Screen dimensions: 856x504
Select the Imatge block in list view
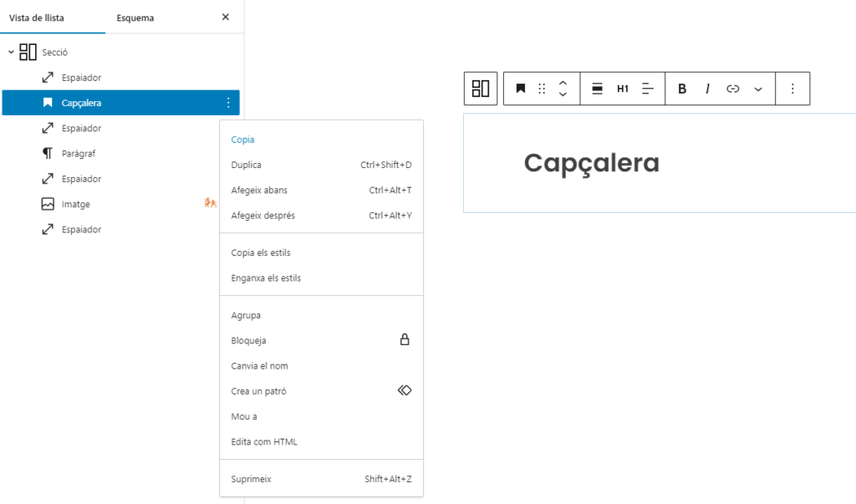76,204
